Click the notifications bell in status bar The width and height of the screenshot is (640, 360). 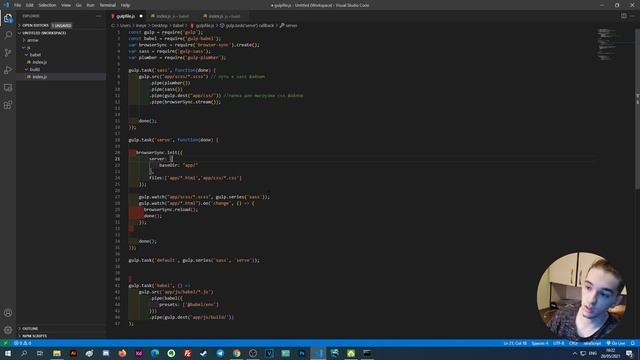point(633,343)
